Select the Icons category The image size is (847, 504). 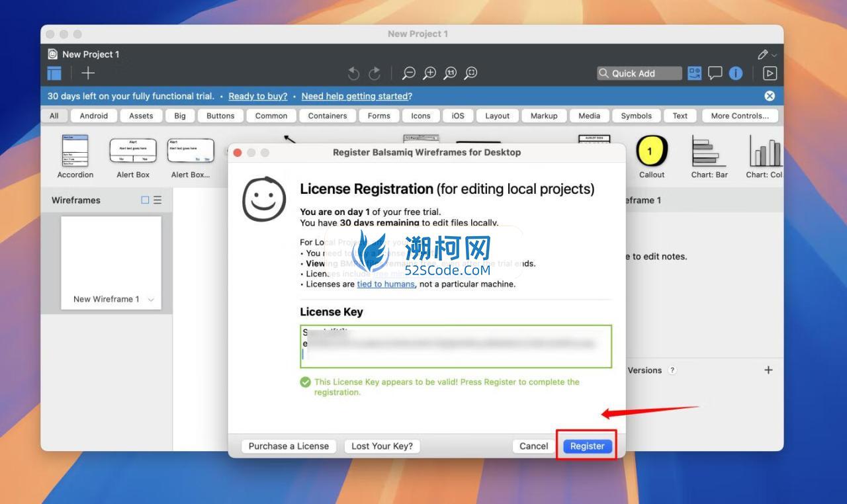pyautogui.click(x=421, y=116)
